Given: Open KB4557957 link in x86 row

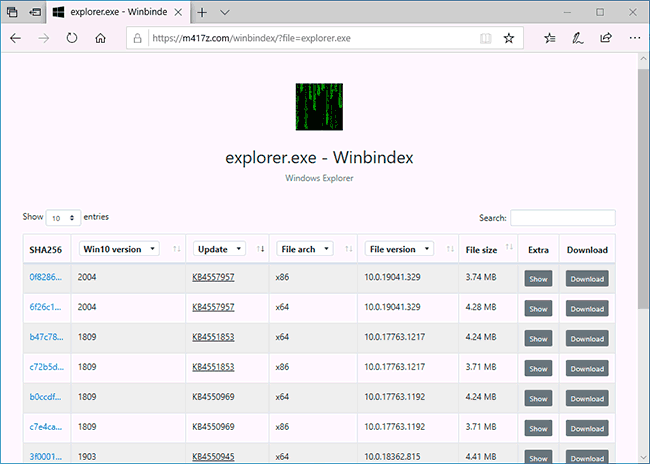Looking at the screenshot, I should pos(213,277).
